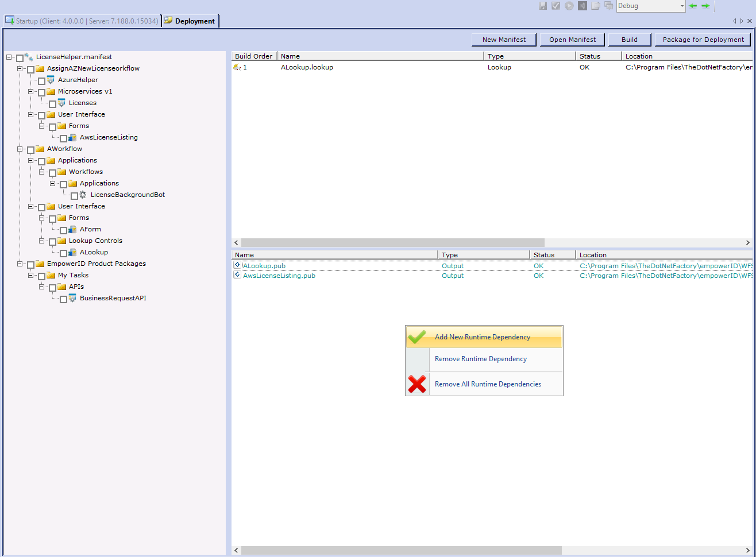
Task: Click the AwsLicenseListing form icon
Action: 72,137
